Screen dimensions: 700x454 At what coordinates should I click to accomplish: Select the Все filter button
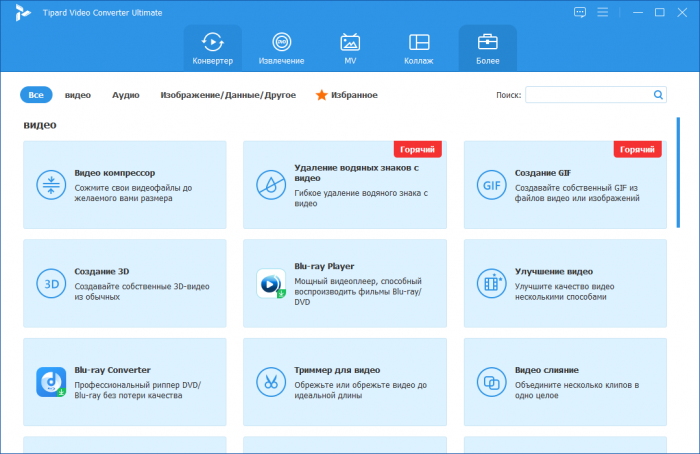[36, 95]
